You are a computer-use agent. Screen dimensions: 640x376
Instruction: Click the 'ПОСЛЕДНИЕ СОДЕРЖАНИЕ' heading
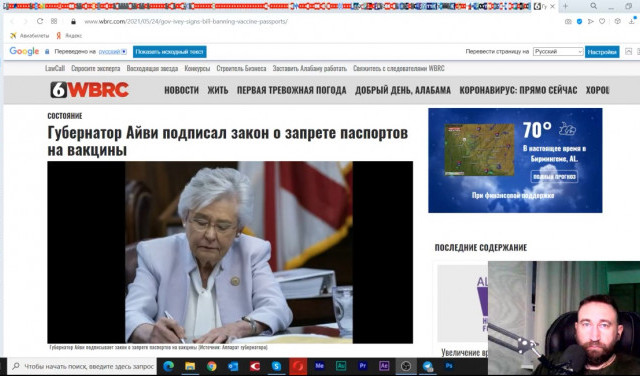point(481,247)
